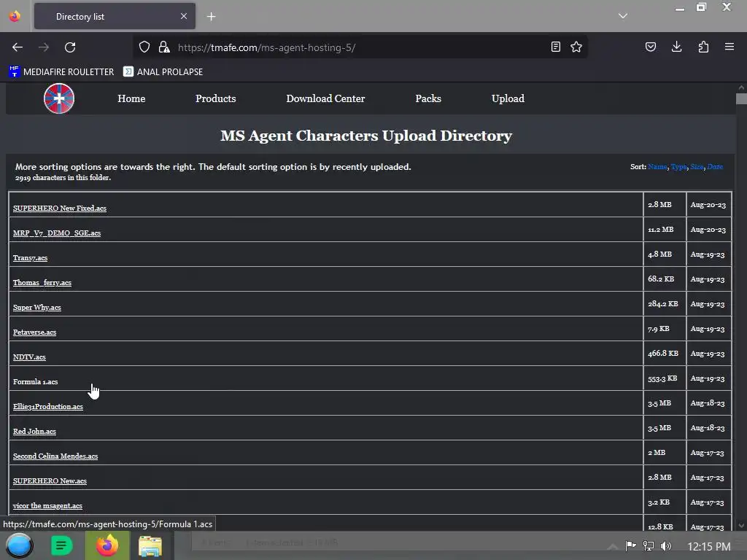Image resolution: width=747 pixels, height=560 pixels.
Task: Open NDTV.acs file link
Action: click(29, 357)
